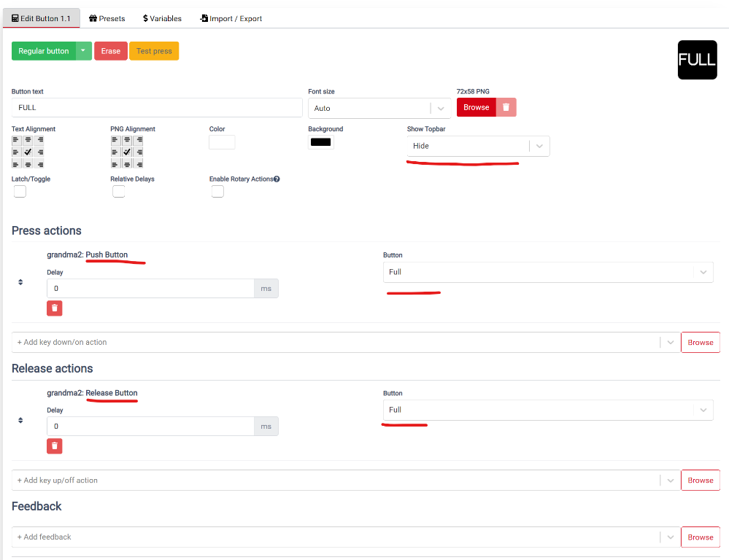Switch to the Presets tab

(x=107, y=18)
